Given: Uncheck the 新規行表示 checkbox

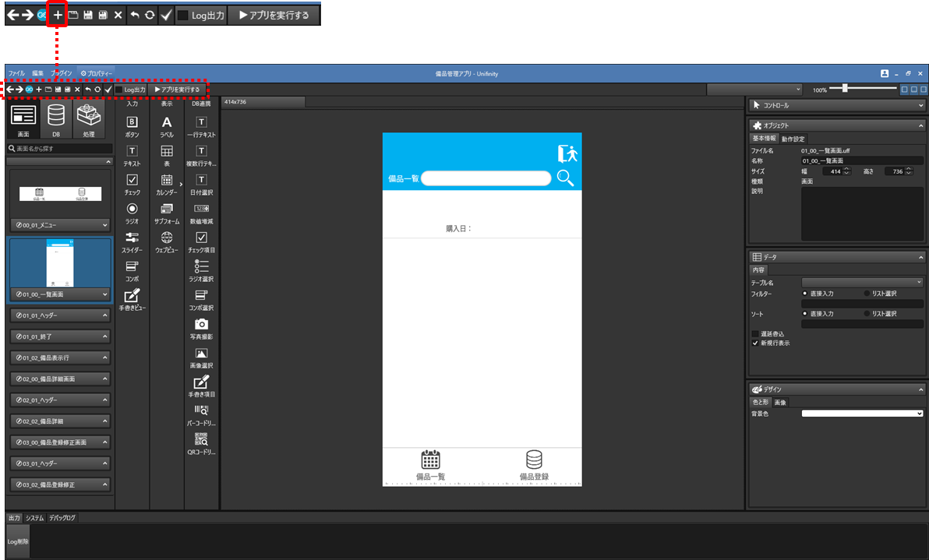Looking at the screenshot, I should (x=755, y=343).
